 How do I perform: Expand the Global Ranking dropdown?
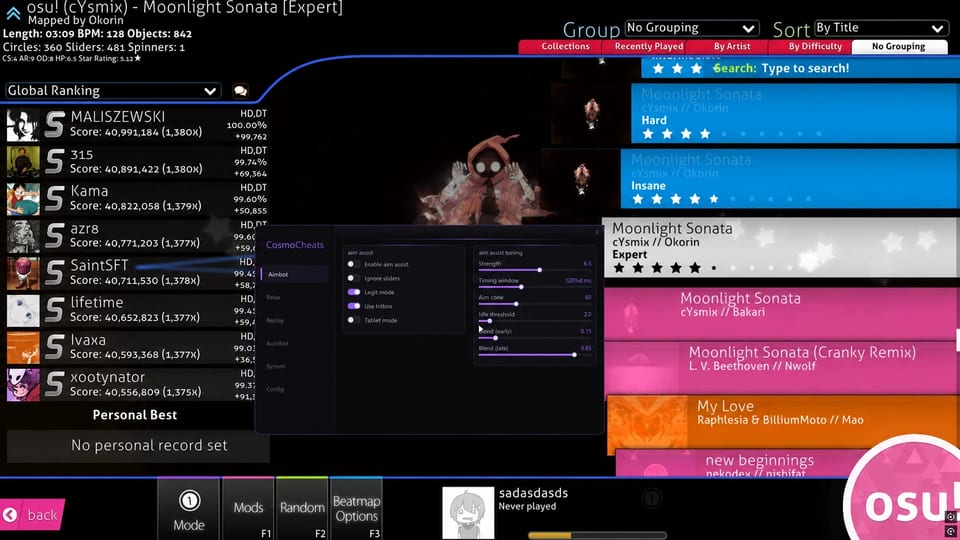click(x=113, y=91)
